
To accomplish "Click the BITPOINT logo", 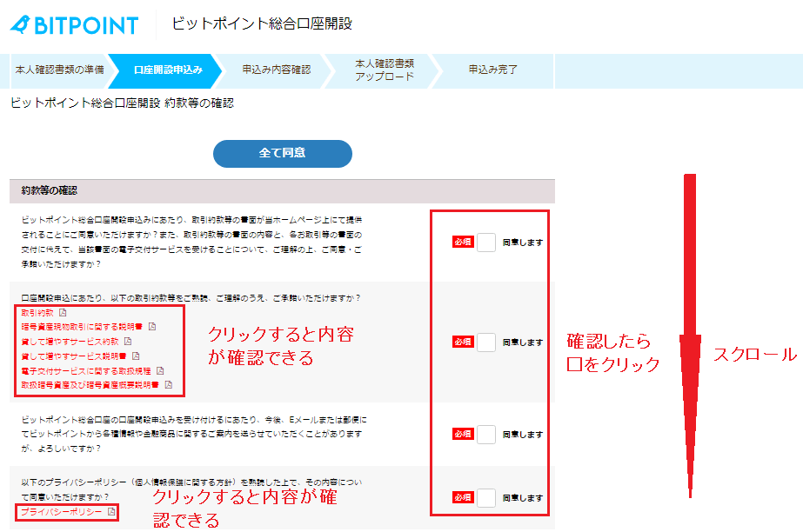I will 75,25.
